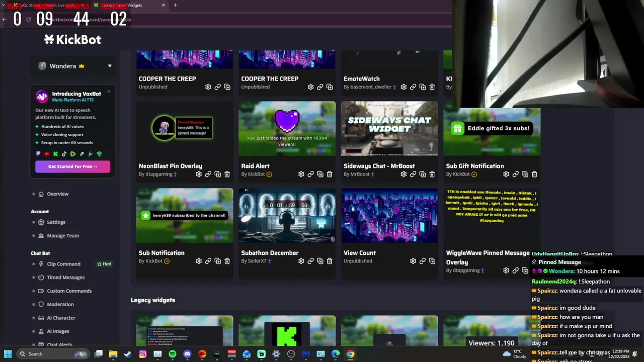Viewport: 644px width, 362px height.
Task: Open Discord from the taskbar
Action: (187, 354)
